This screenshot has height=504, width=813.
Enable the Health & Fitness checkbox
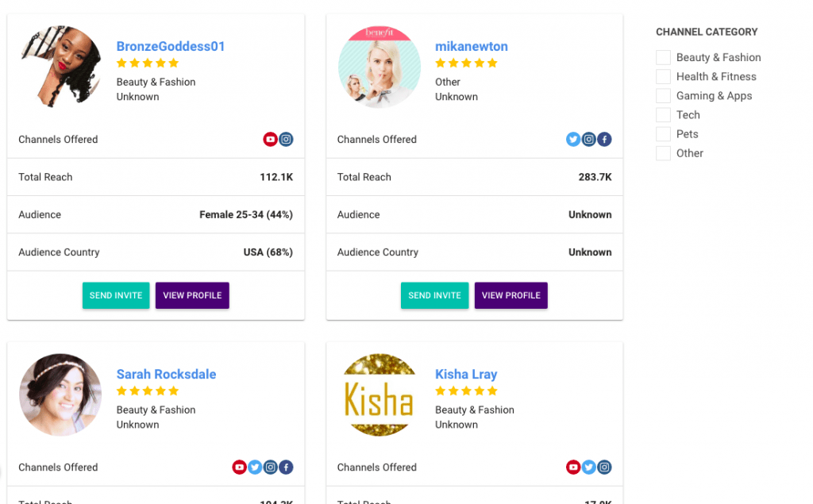(x=663, y=77)
